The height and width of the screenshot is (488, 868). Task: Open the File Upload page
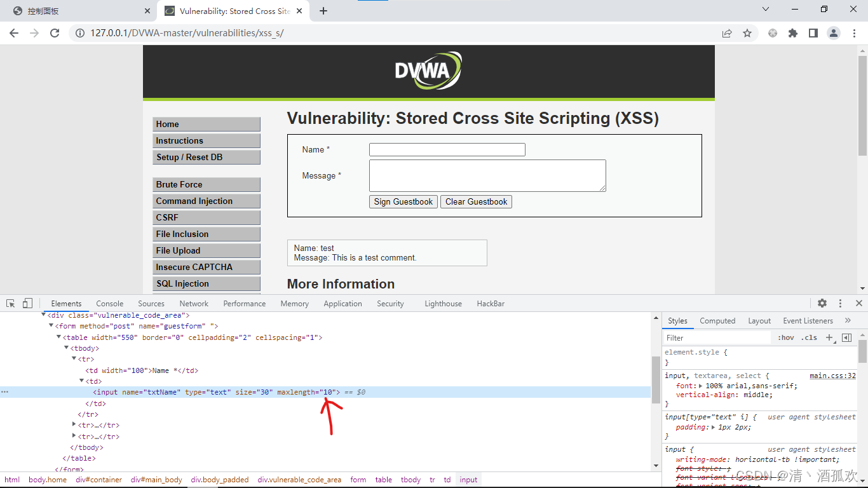207,250
